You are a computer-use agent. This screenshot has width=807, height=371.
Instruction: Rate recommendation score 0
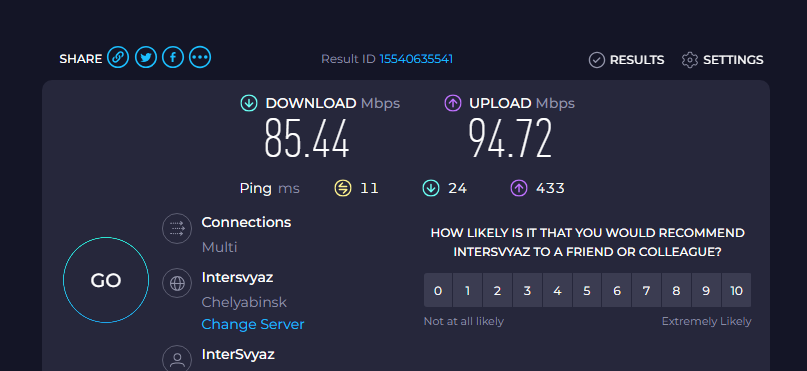click(438, 290)
